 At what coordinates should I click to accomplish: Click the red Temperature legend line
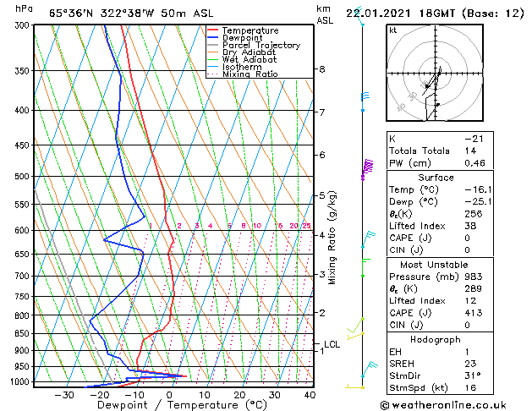(213, 30)
